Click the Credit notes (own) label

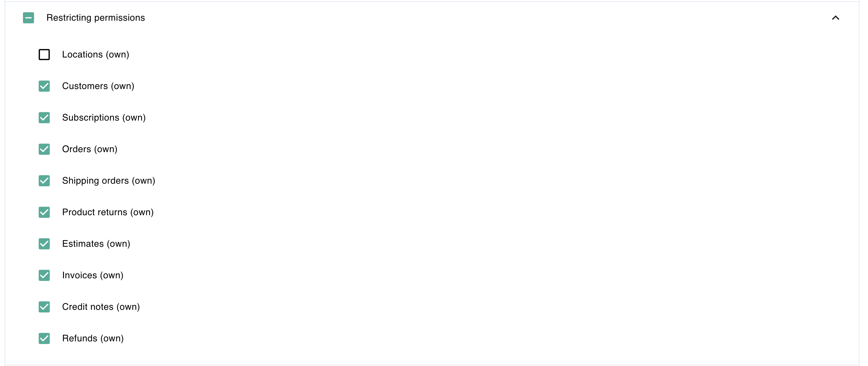101,307
